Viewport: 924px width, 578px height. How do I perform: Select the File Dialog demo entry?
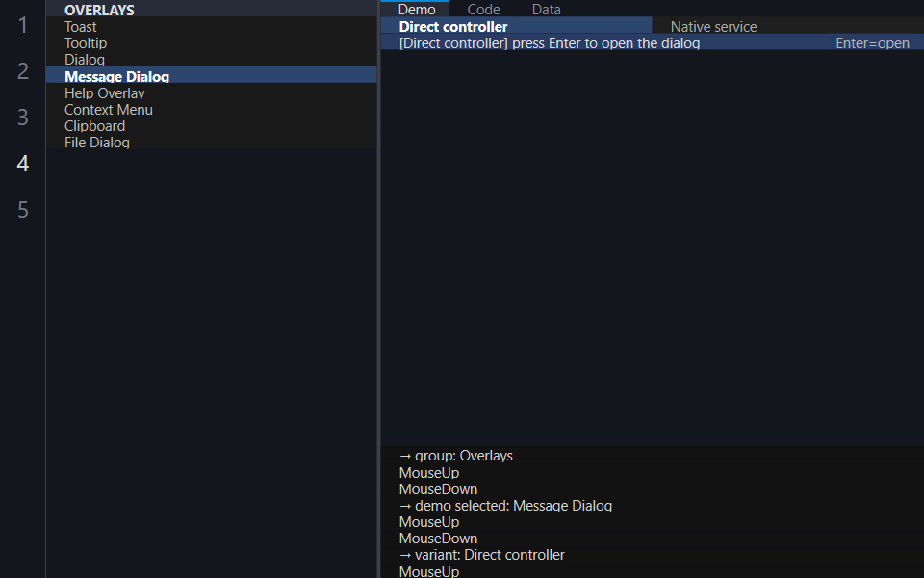pyautogui.click(x=211, y=143)
